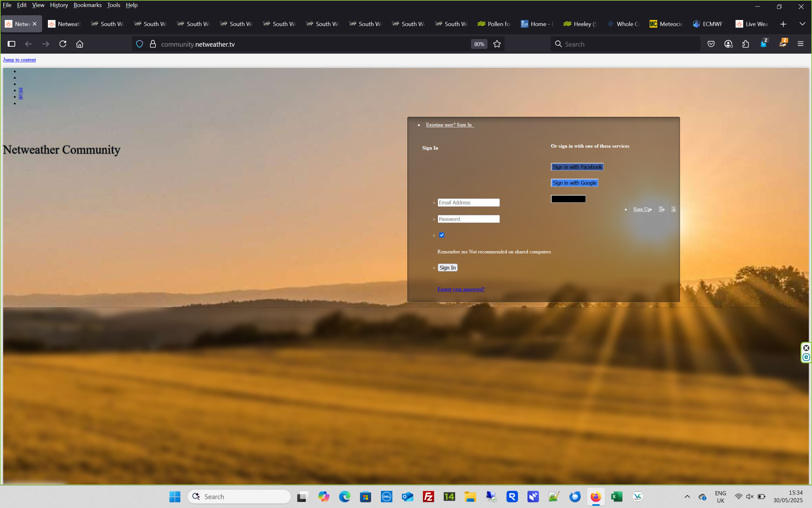View site security padlock info
Screen dimensions: 812x508
pos(153,44)
